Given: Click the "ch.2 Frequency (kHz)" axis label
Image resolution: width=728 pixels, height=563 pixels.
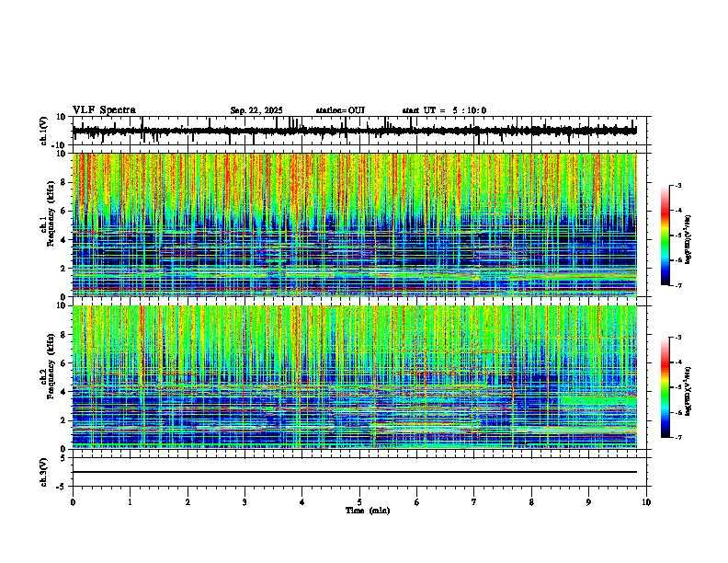Looking at the screenshot, I should point(47,365).
